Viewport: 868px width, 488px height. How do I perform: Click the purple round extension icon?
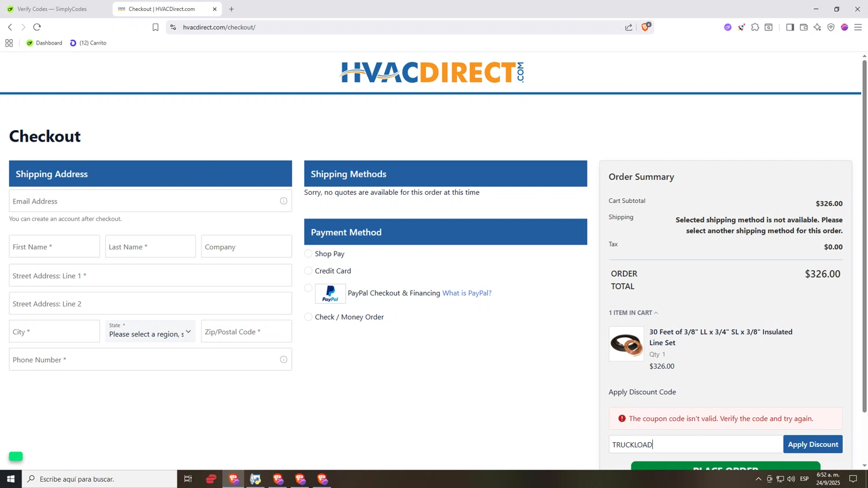pyautogui.click(x=727, y=27)
